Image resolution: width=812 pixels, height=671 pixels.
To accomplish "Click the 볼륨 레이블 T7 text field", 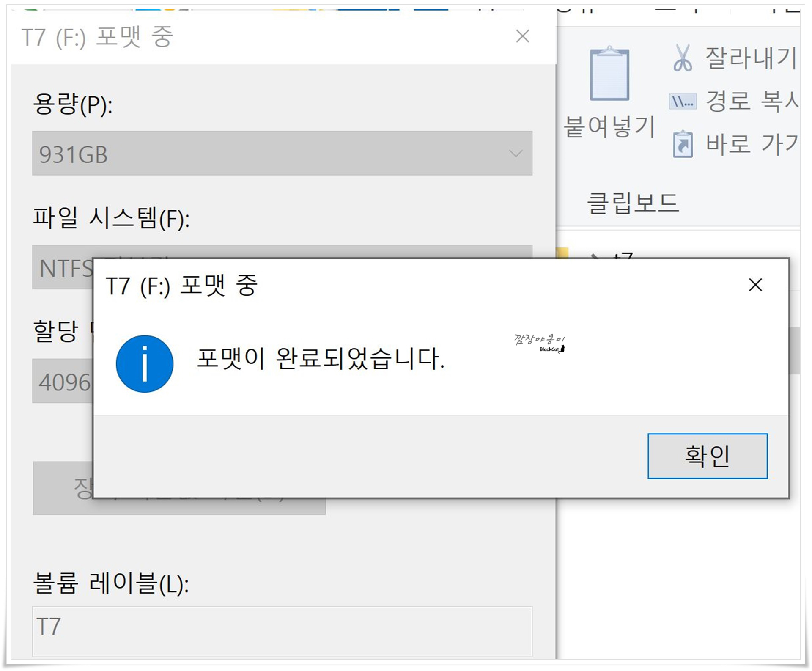I will [x=282, y=631].
